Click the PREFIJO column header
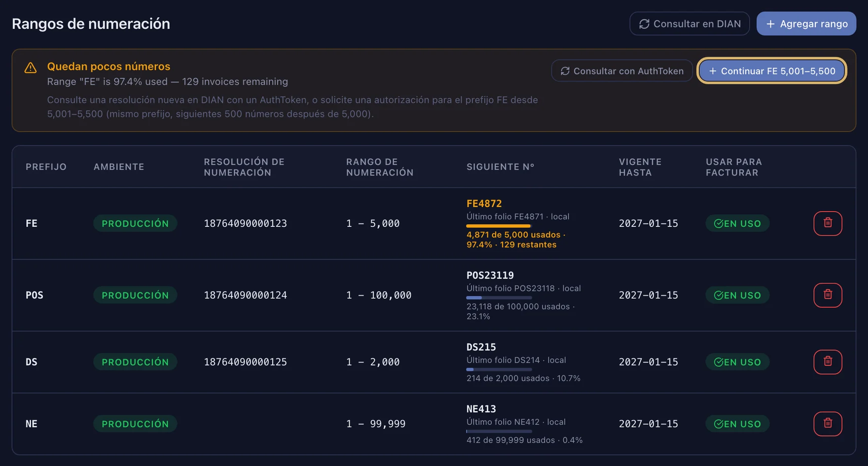This screenshot has width=868, height=466. pos(46,167)
